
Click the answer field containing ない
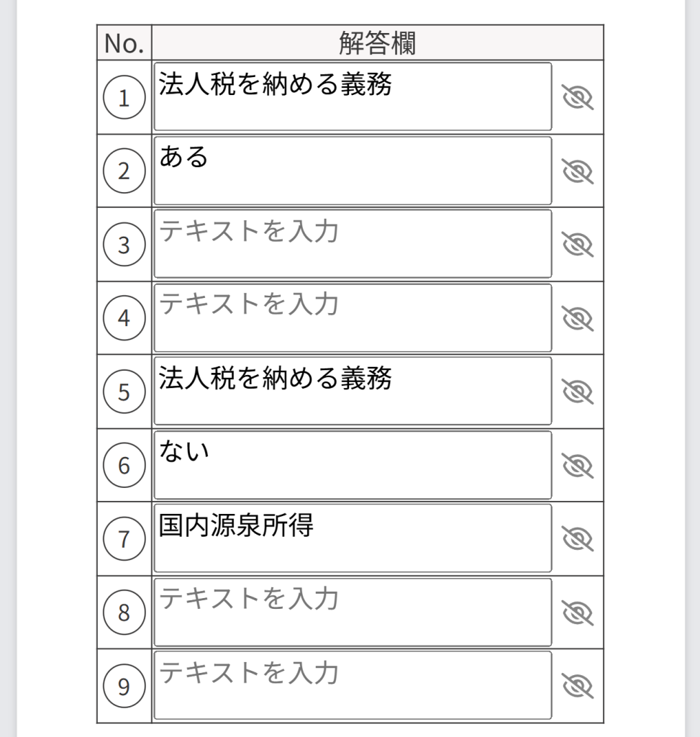click(353, 465)
